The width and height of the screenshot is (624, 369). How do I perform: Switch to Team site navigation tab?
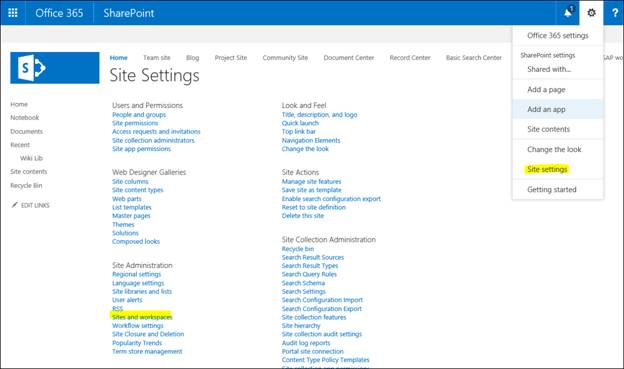[x=157, y=58]
